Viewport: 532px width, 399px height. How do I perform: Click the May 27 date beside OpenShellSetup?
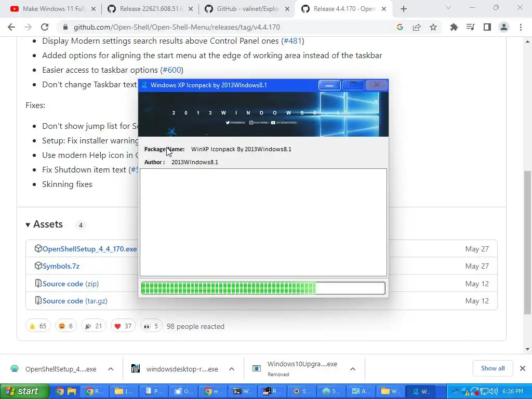click(477, 249)
